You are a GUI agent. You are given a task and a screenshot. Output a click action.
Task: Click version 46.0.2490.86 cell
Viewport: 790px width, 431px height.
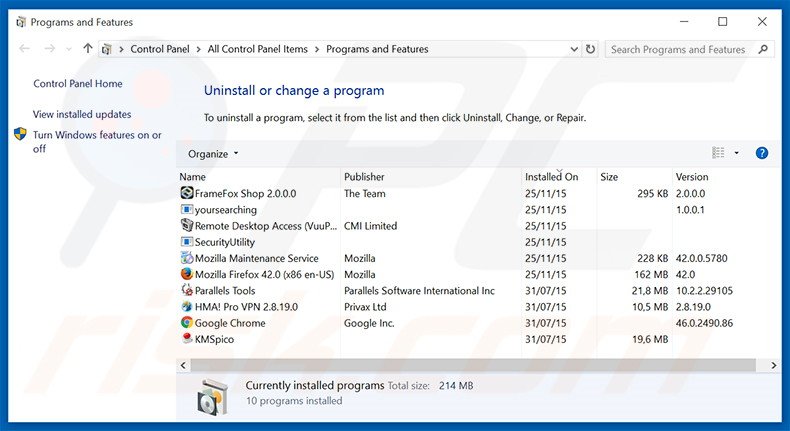704,322
